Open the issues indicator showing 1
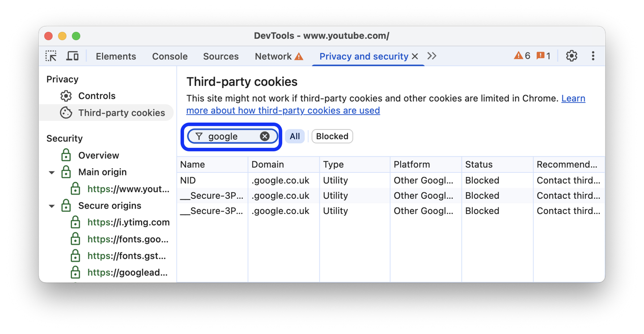Screen dimensions: 644x334 544,56
